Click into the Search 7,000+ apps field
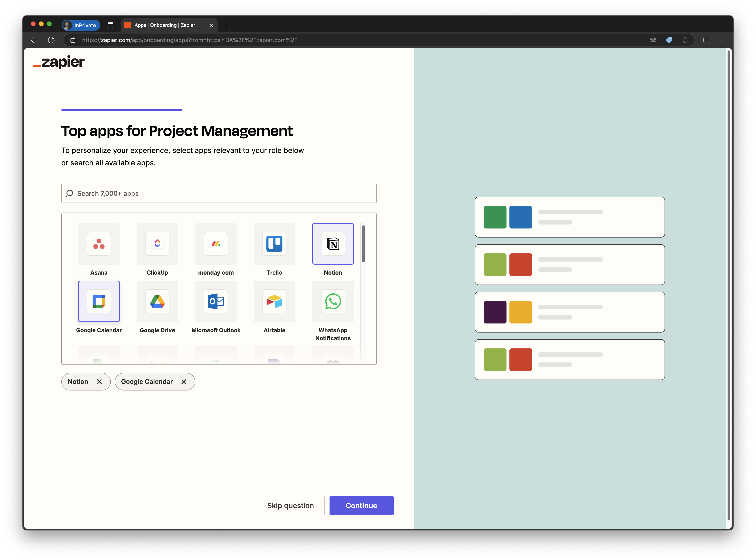Screen dimensions: 756x560 (x=219, y=193)
